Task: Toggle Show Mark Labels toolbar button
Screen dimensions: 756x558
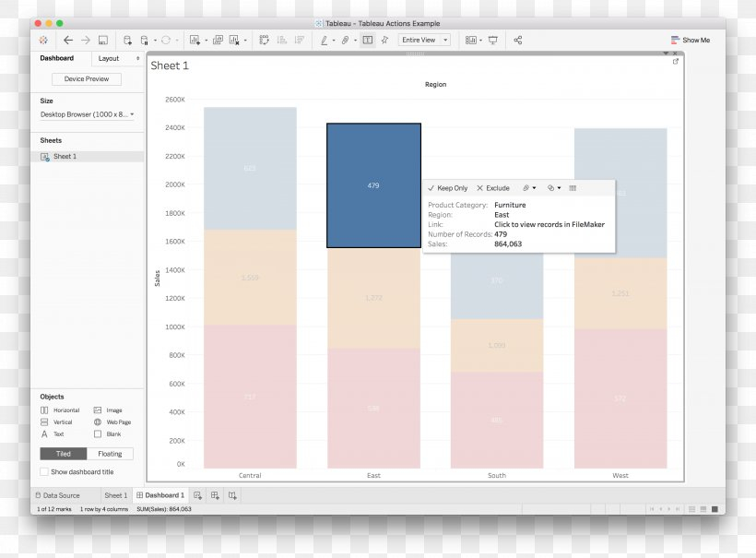Action: 367,40
